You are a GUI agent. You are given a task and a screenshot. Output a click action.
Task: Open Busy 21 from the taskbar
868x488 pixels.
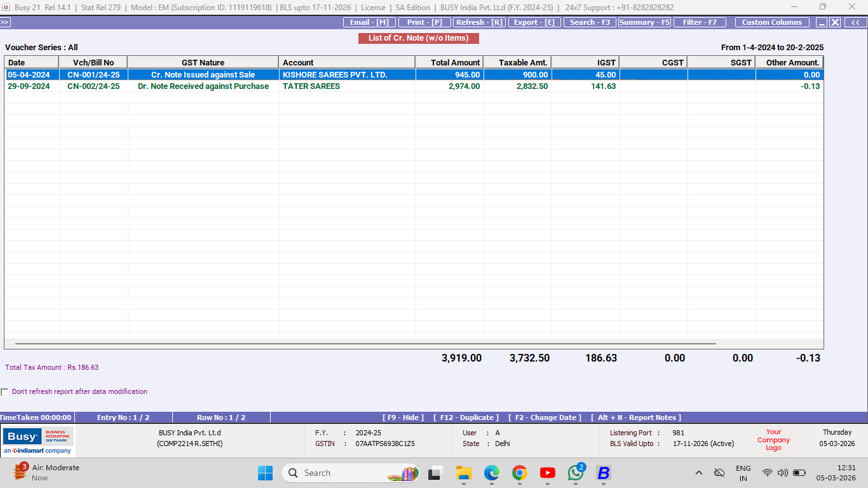coord(603,473)
